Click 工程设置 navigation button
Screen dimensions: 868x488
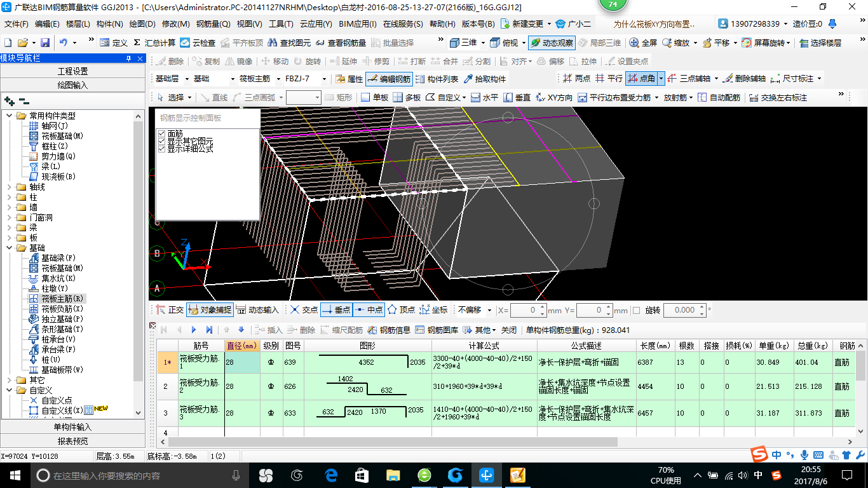point(72,71)
